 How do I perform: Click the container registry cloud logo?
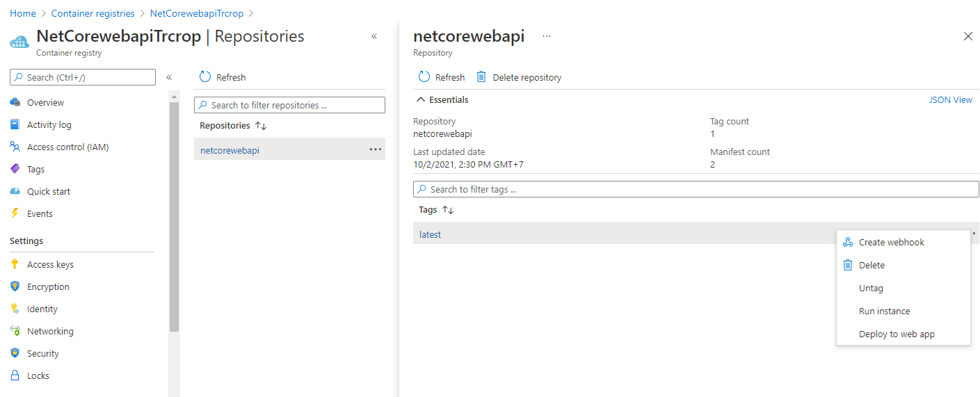click(19, 41)
